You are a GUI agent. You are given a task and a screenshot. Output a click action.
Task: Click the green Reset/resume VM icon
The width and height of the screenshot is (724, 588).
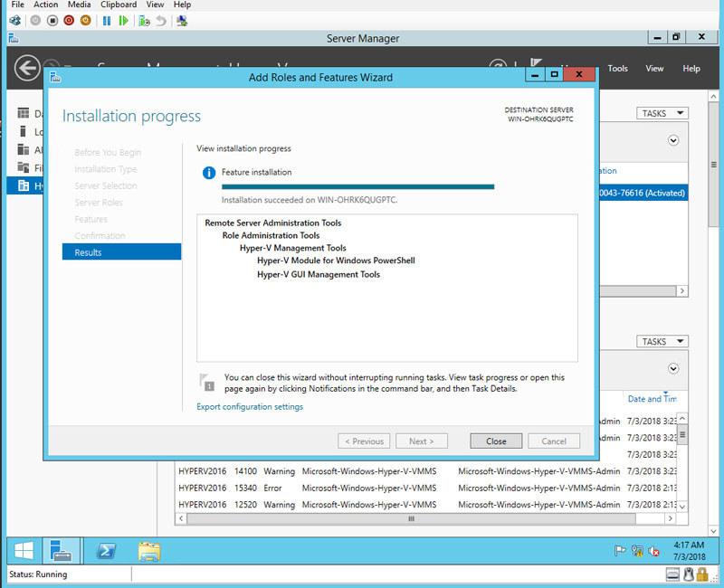click(x=123, y=21)
